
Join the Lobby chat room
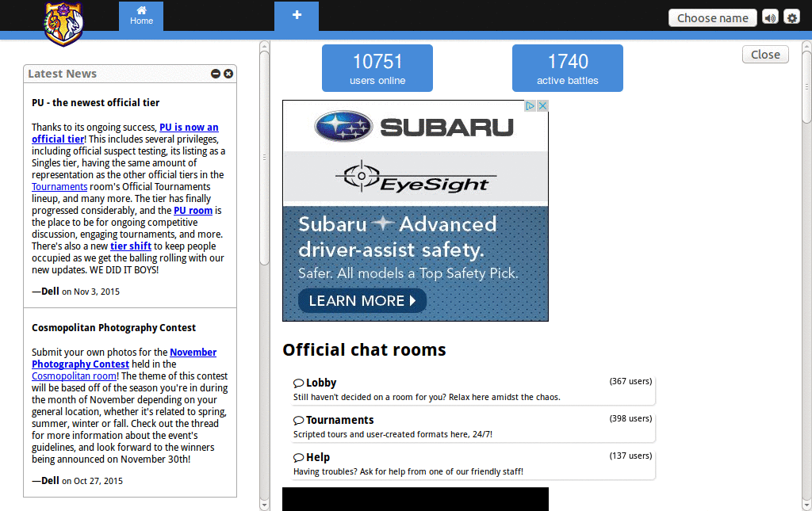(x=473, y=390)
